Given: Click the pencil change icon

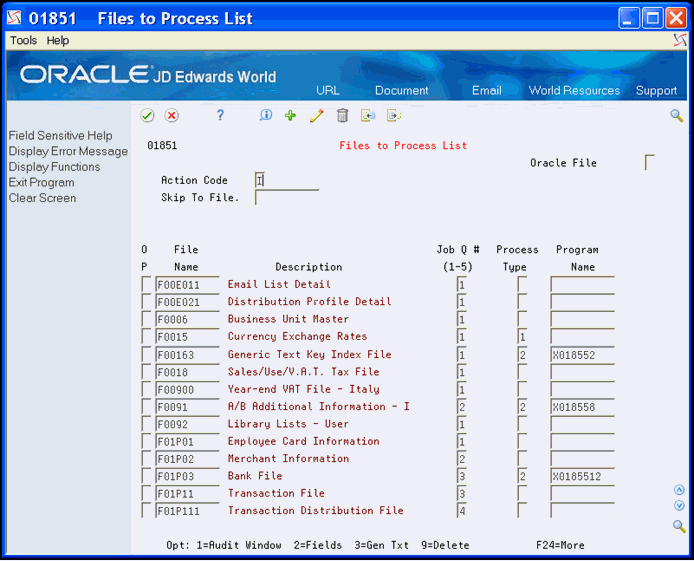Looking at the screenshot, I should click(x=316, y=116).
